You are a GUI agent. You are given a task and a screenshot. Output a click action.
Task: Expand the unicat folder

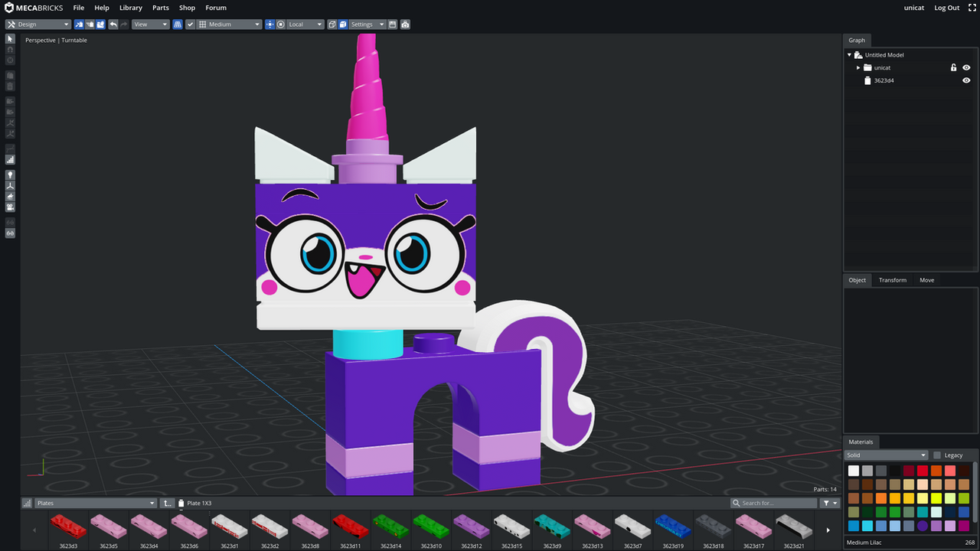pos(858,67)
